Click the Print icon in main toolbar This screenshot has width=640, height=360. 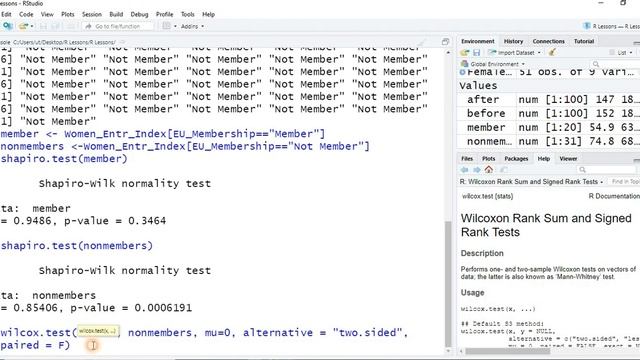tap(70, 26)
